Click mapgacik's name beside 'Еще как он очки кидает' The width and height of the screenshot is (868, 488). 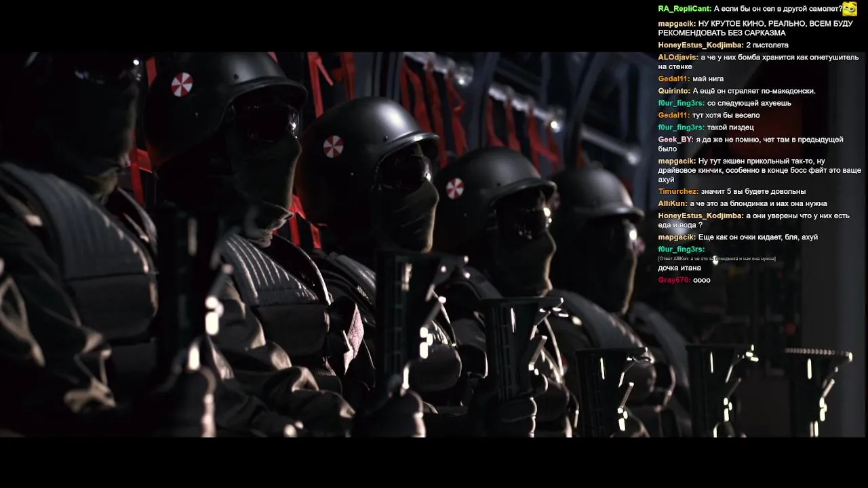click(677, 238)
